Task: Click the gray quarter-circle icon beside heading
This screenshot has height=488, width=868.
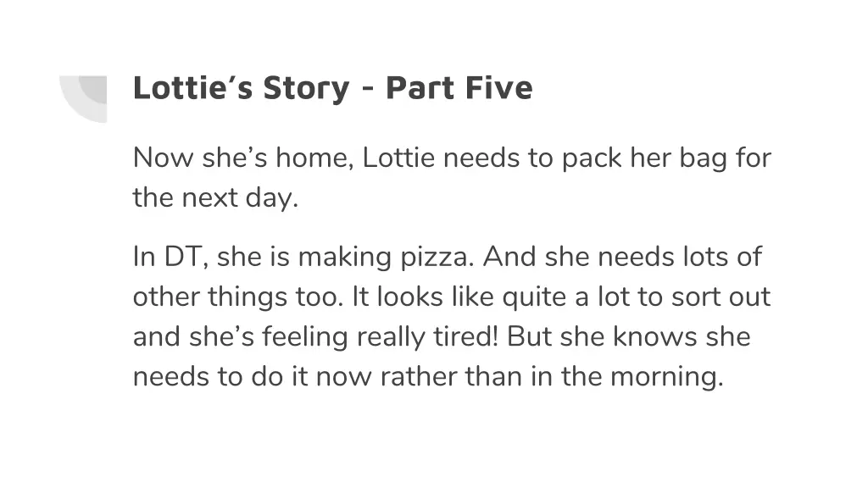Action: (x=84, y=98)
